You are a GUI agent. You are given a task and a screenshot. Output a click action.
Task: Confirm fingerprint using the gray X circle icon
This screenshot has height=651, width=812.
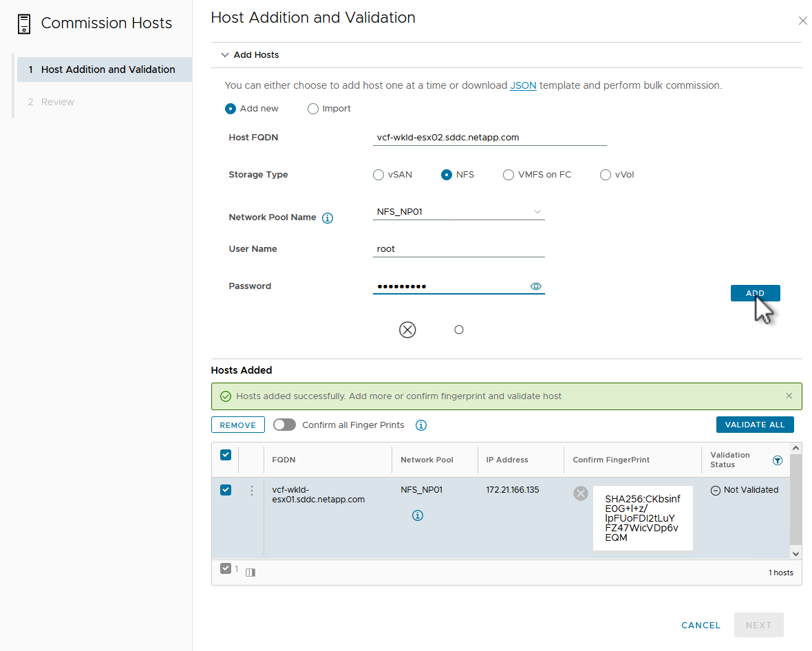pos(581,493)
